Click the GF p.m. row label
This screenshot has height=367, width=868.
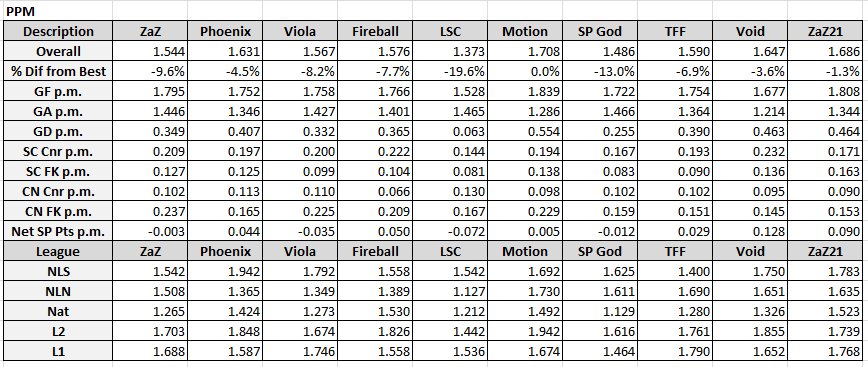click(x=58, y=91)
